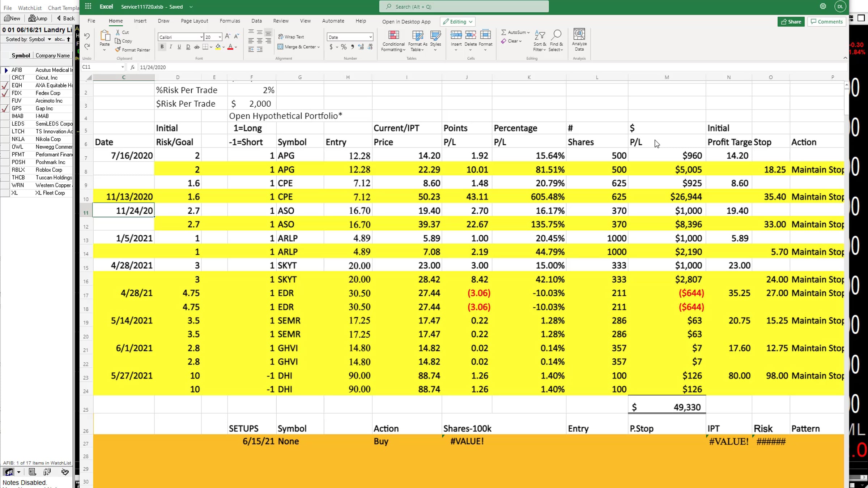
Task: Increase cell indent
Action: pos(260,50)
